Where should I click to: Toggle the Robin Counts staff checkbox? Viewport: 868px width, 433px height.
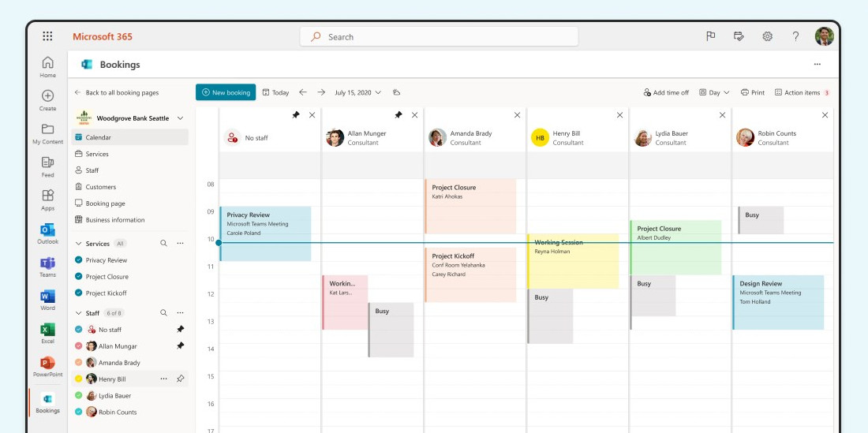pyautogui.click(x=78, y=412)
